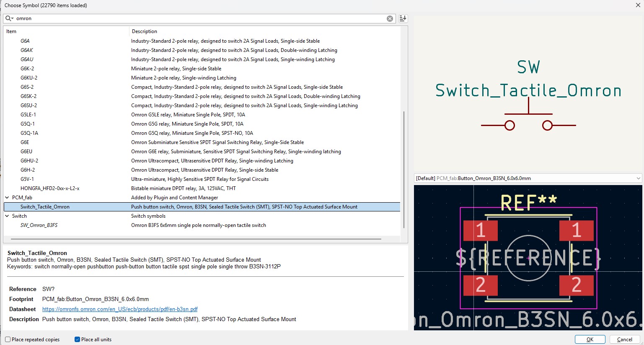644x345 pixels.
Task: Select the G6E relay row
Action: pyautogui.click(x=202, y=142)
